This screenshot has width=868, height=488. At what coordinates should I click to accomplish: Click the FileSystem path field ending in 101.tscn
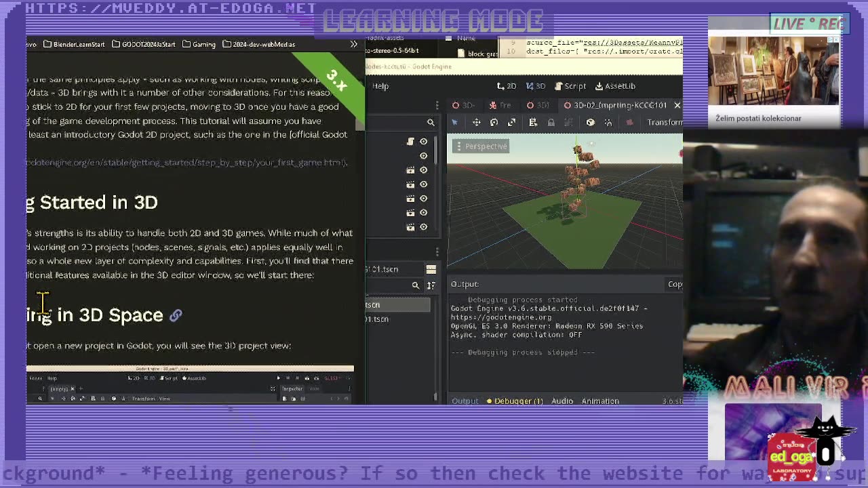click(393, 269)
